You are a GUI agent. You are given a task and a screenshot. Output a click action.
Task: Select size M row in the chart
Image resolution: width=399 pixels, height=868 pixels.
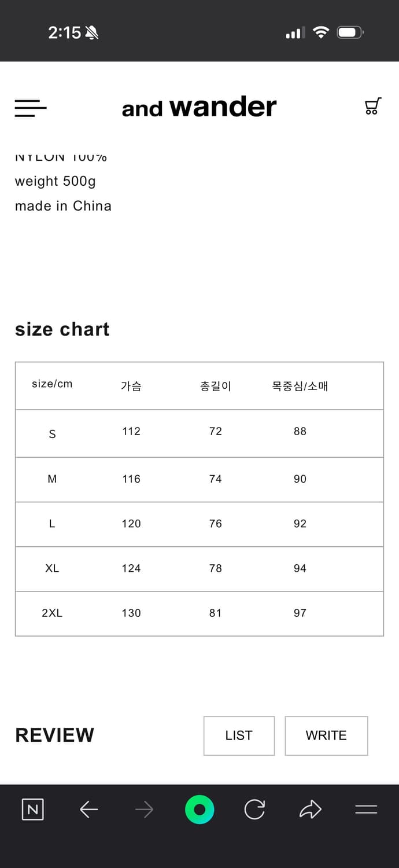pyautogui.click(x=199, y=479)
